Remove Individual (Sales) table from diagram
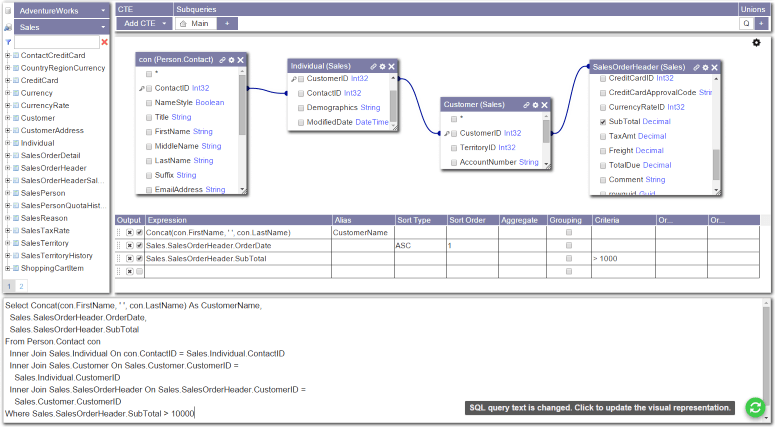Image resolution: width=775 pixels, height=427 pixels. (x=391, y=66)
